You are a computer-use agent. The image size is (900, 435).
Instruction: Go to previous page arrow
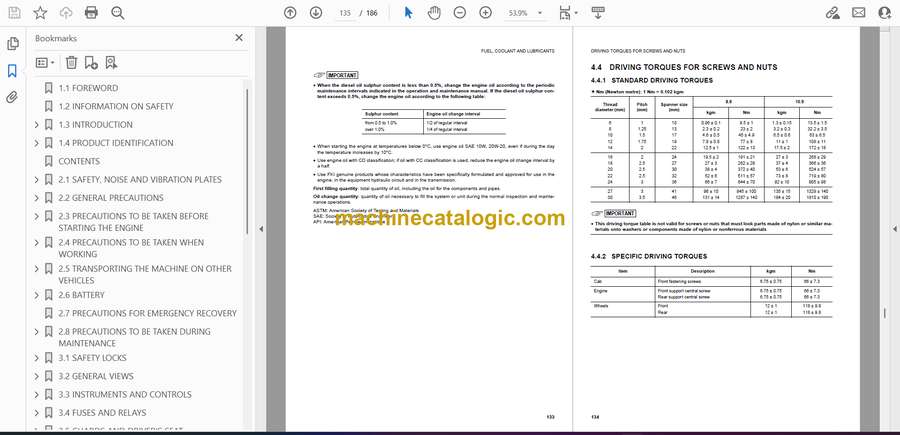coord(290,13)
